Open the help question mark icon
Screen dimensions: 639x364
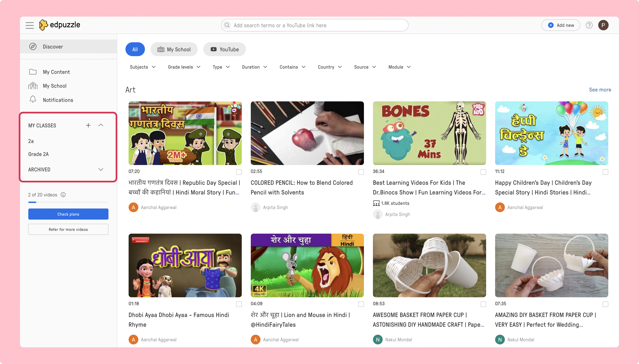click(589, 25)
